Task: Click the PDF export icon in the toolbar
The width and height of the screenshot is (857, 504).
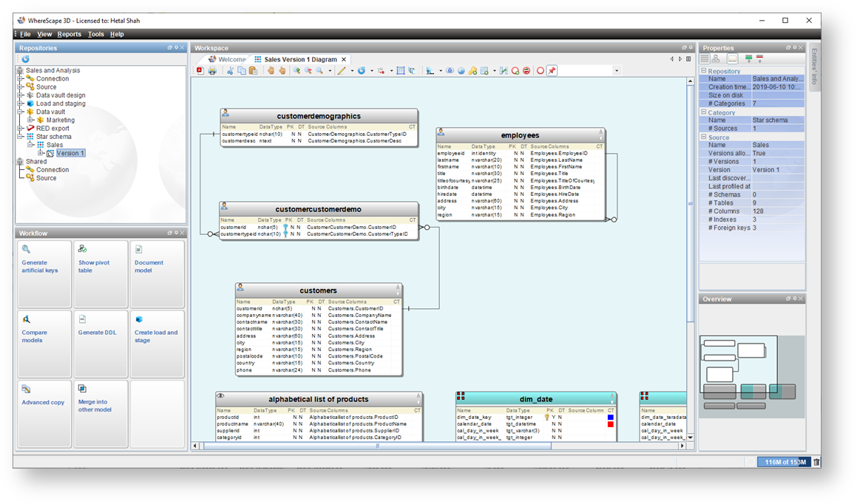Action: tap(200, 71)
